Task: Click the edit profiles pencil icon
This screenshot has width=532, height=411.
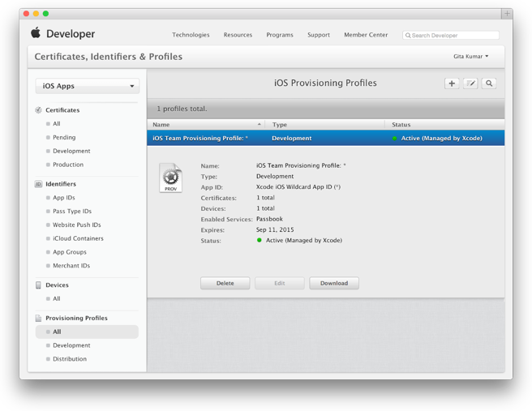Action: (470, 83)
